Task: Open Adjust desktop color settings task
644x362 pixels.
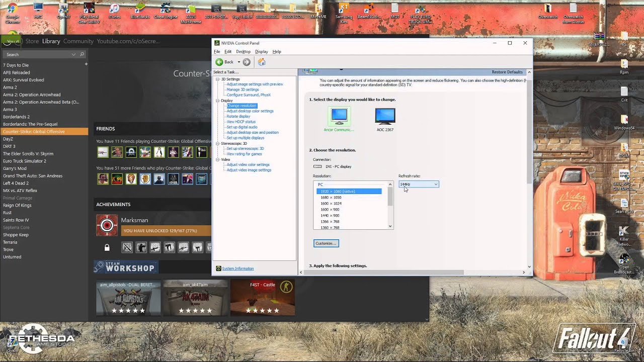Action: pos(250,111)
